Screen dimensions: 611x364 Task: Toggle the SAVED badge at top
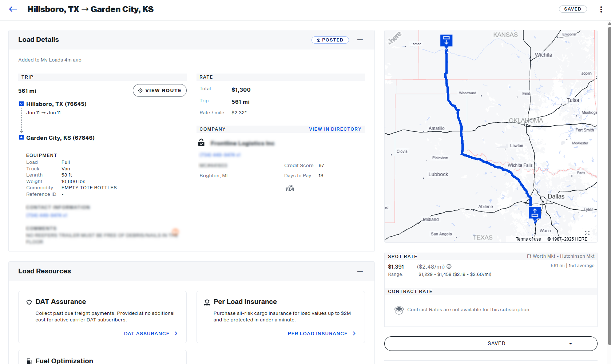[x=572, y=9]
